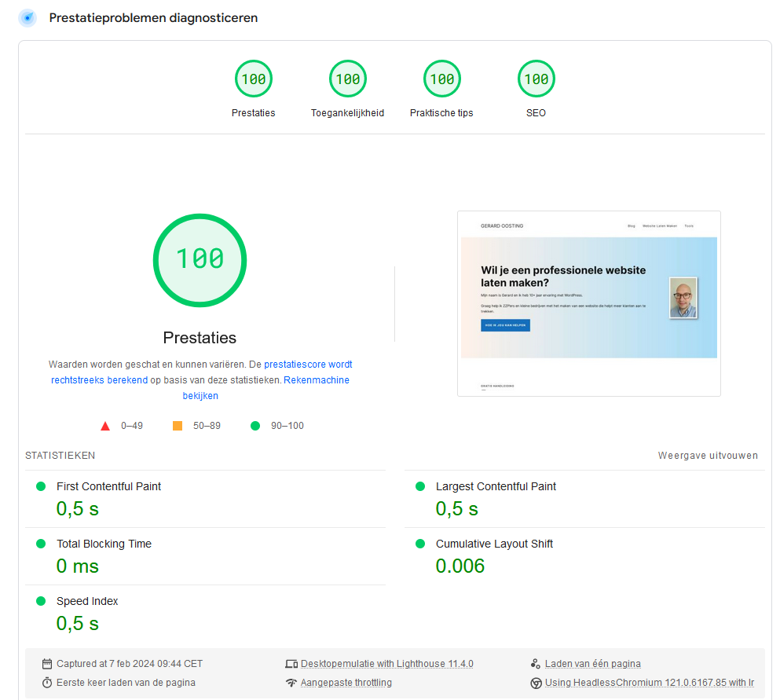Click the Chromium icon in footer

[x=536, y=683]
